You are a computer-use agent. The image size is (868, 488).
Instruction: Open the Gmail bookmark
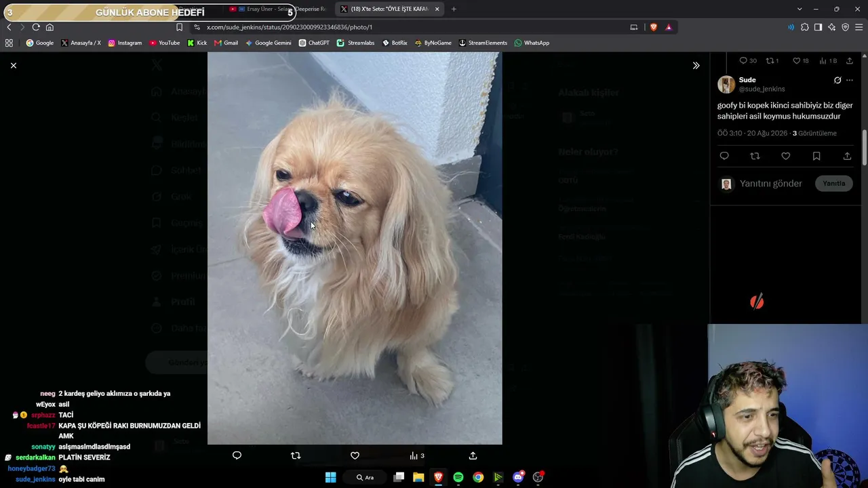(226, 43)
